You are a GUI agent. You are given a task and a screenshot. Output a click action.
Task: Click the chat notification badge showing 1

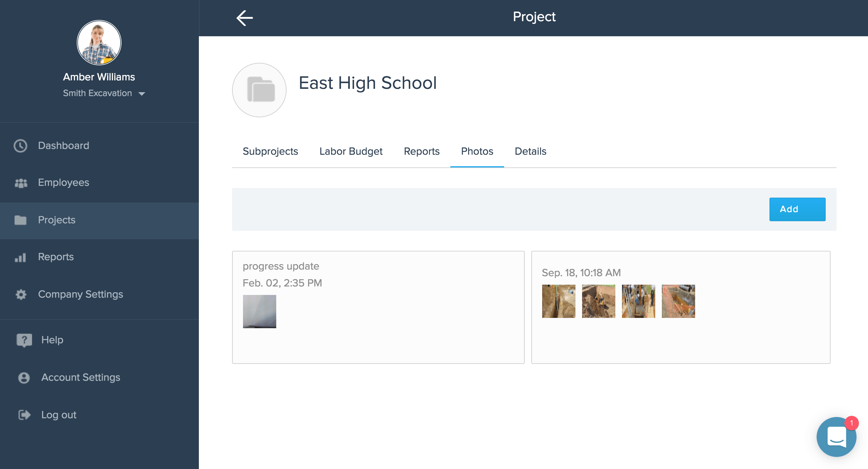point(851,423)
